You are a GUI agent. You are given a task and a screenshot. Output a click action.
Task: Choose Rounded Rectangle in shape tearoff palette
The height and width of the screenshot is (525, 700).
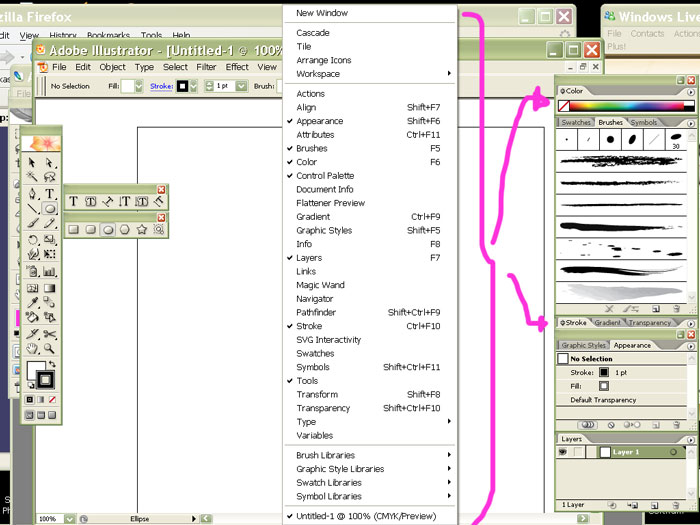click(x=91, y=229)
